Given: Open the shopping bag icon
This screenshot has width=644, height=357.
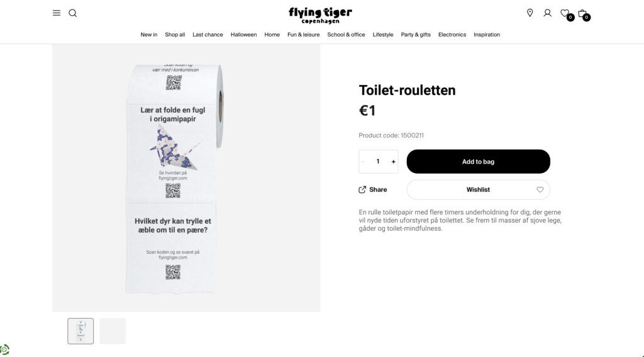Looking at the screenshot, I should click(582, 14).
